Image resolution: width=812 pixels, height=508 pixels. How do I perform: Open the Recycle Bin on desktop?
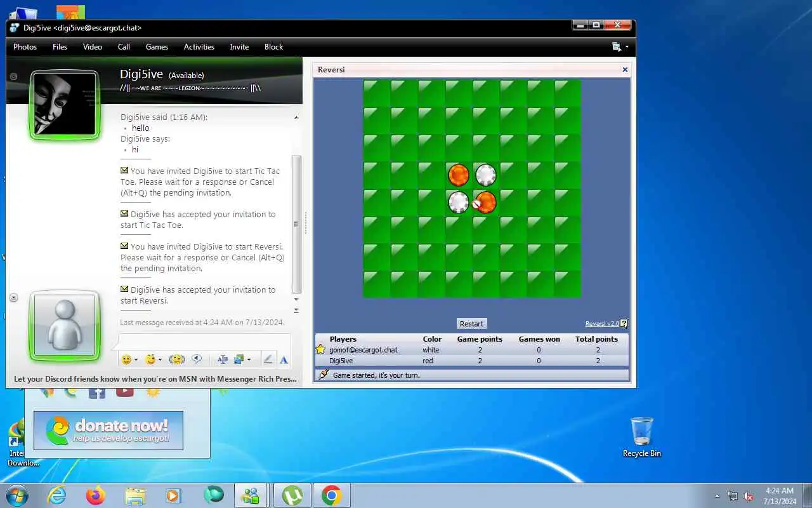pyautogui.click(x=642, y=437)
